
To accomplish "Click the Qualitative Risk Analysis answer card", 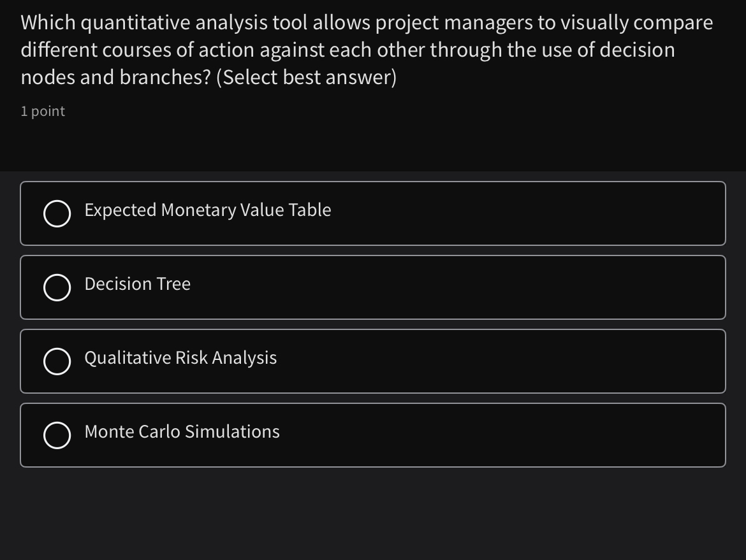I will [373, 361].
